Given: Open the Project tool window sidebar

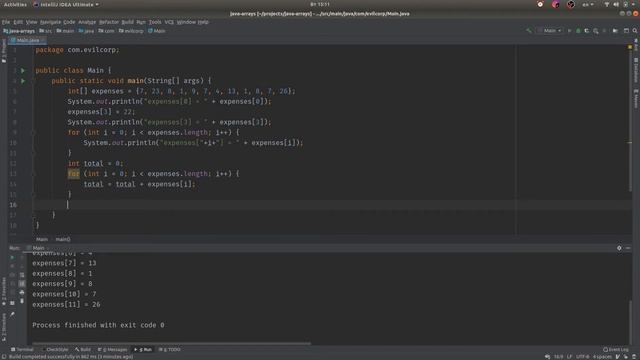Looking at the screenshot, I should tap(4, 51).
